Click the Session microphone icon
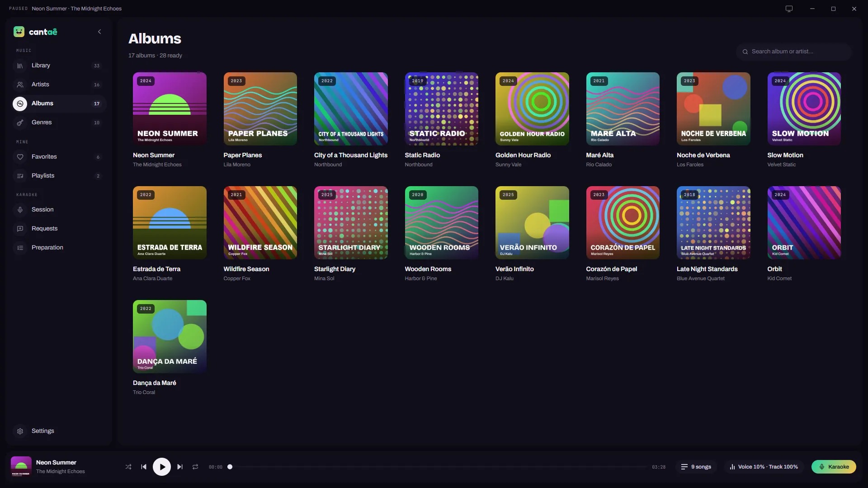The image size is (868, 488). coord(20,210)
